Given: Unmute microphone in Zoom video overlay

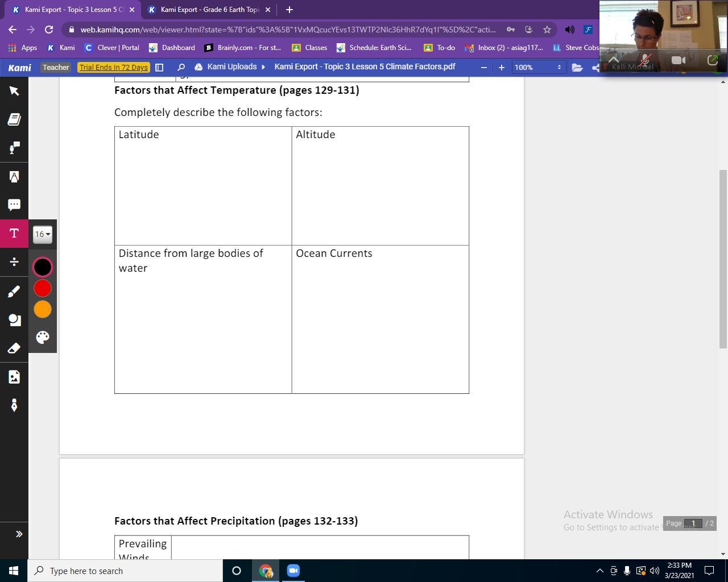Looking at the screenshot, I should tap(644, 60).
